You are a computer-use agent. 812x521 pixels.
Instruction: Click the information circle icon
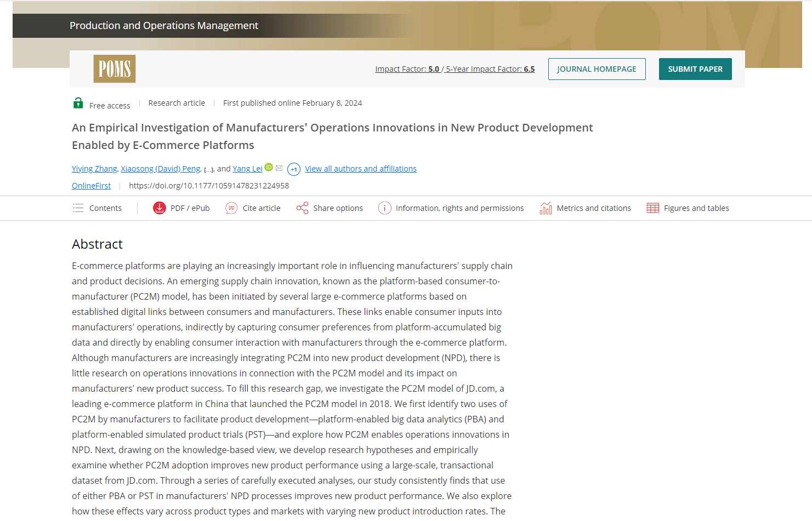pyautogui.click(x=385, y=208)
